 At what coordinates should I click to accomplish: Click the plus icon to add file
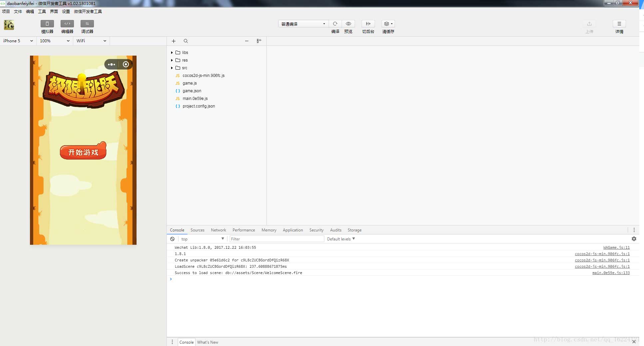coord(173,41)
